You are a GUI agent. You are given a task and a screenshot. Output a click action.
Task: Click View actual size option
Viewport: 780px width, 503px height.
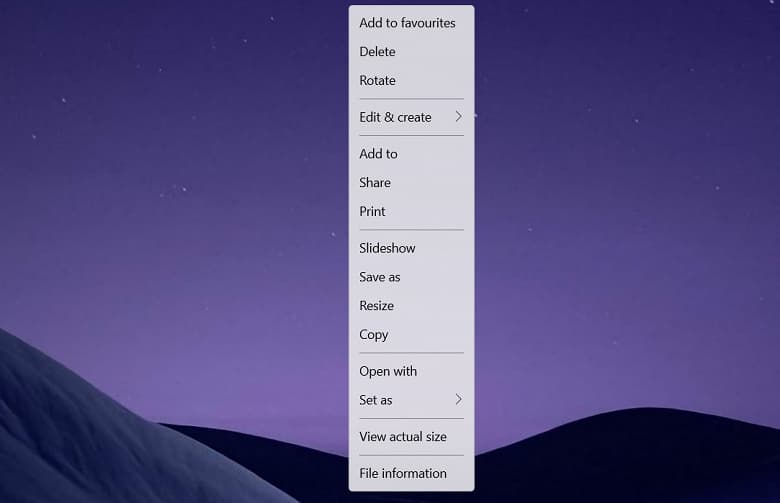click(x=403, y=437)
